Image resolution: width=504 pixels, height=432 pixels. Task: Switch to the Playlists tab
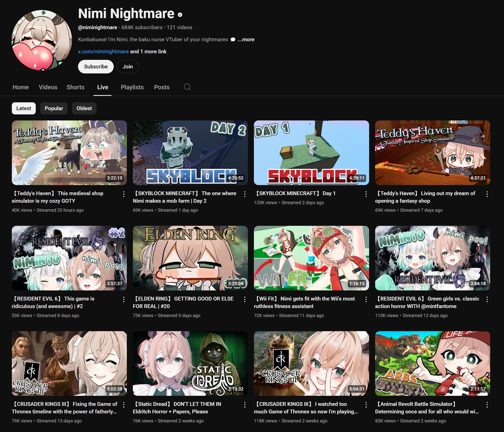click(x=132, y=87)
